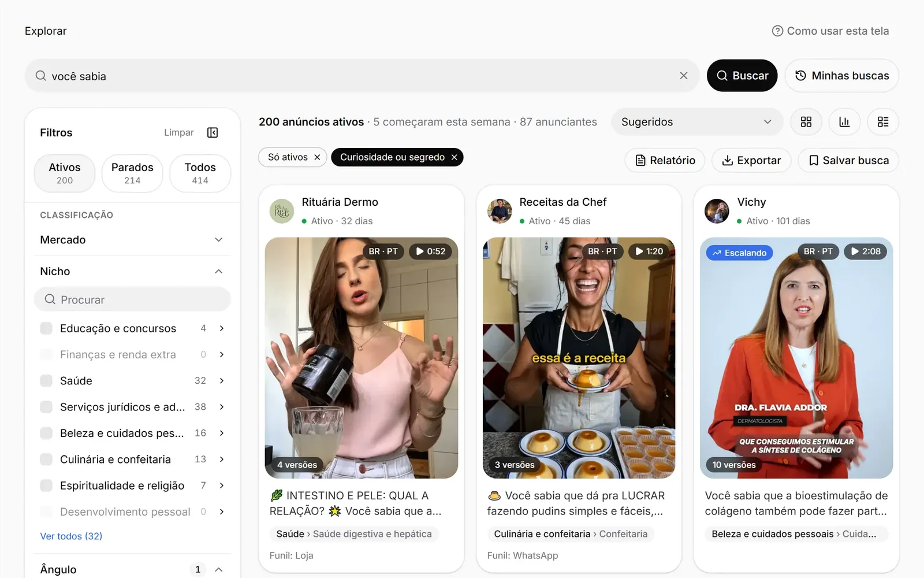Select the 'Todos 414' status tab
Image resolution: width=924 pixels, height=578 pixels.
click(x=200, y=173)
